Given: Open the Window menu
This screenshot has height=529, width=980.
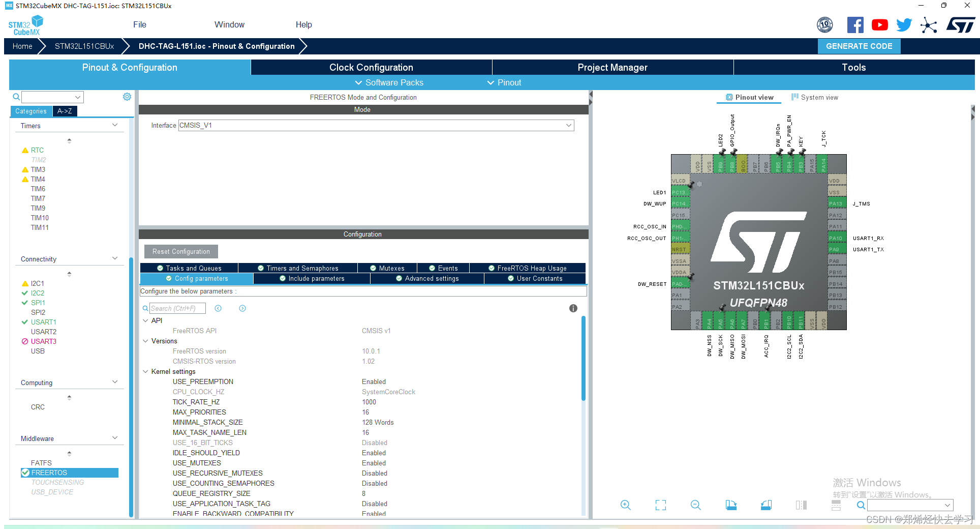Looking at the screenshot, I should click(229, 24).
